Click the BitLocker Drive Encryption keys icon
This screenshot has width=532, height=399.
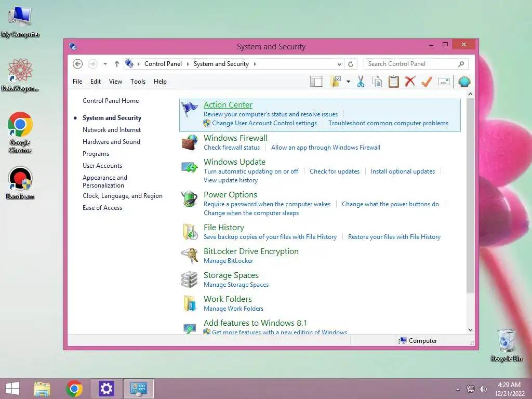(189, 255)
